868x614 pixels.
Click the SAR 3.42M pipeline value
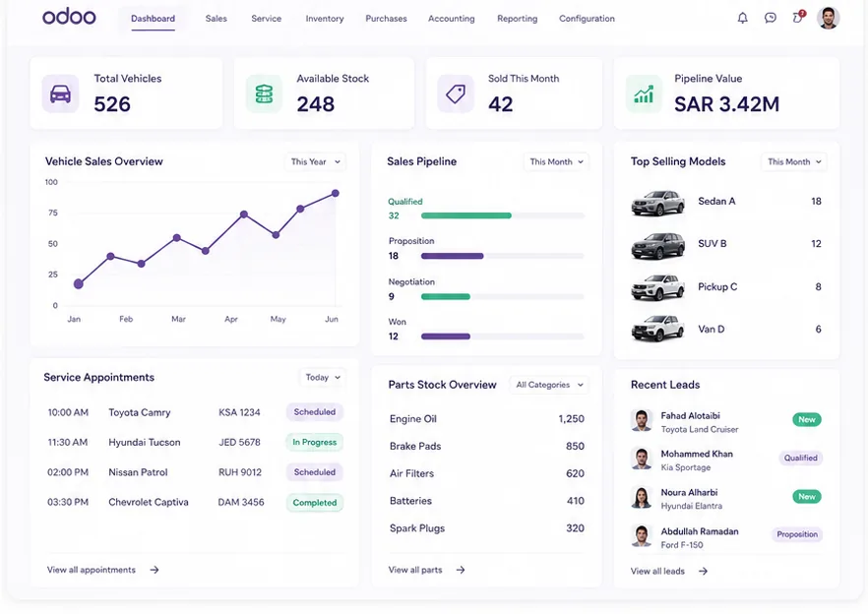726,104
